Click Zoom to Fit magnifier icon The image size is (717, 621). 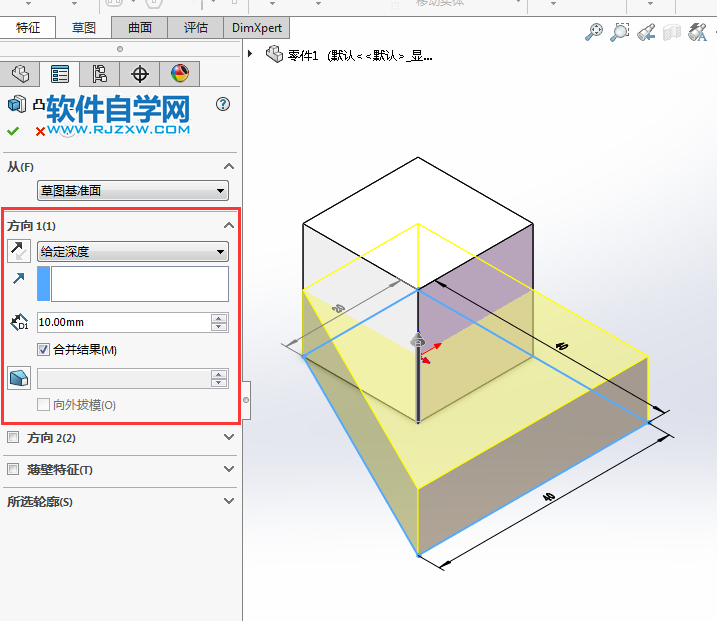click(x=594, y=32)
